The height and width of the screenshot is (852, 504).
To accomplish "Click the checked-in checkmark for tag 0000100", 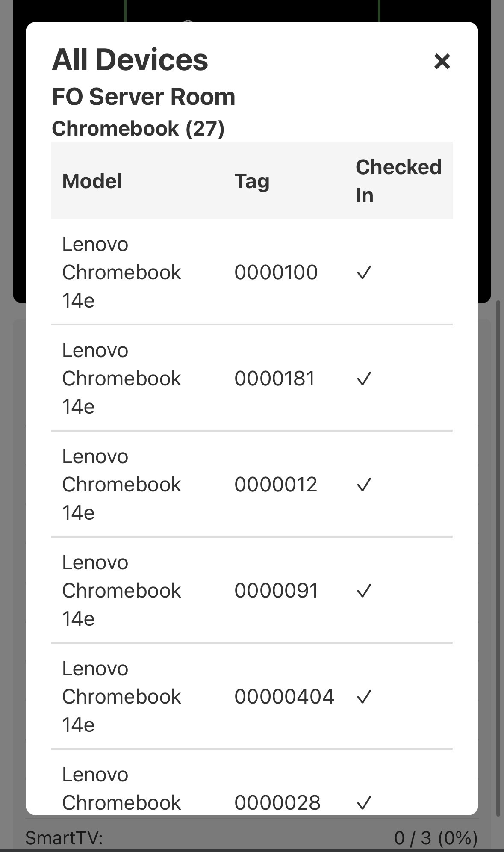I will (364, 272).
